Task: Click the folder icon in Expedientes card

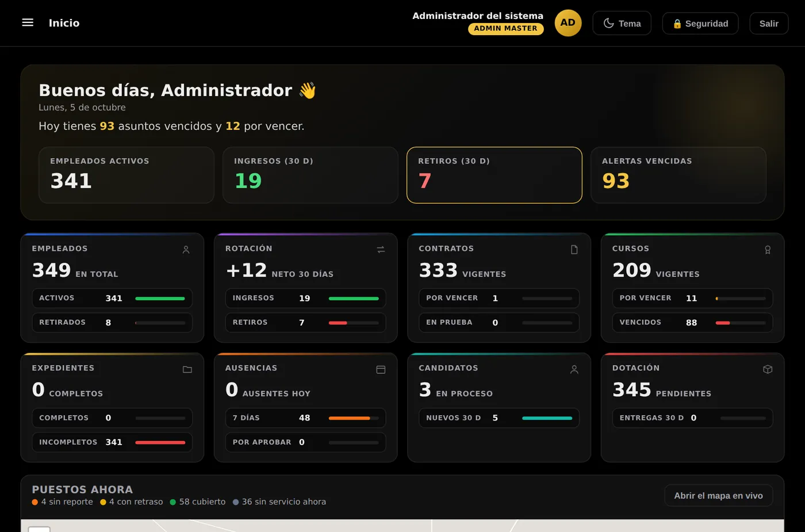Action: [187, 369]
